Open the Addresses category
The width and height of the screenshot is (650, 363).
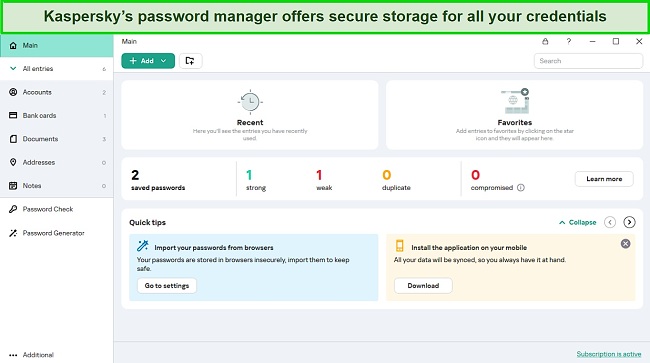coord(56,162)
